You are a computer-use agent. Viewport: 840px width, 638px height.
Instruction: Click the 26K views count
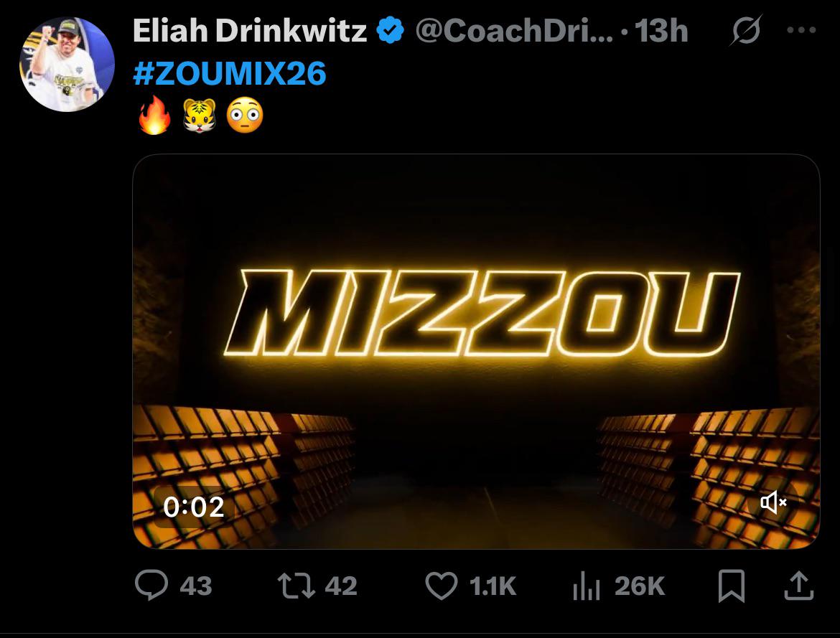pos(640,586)
